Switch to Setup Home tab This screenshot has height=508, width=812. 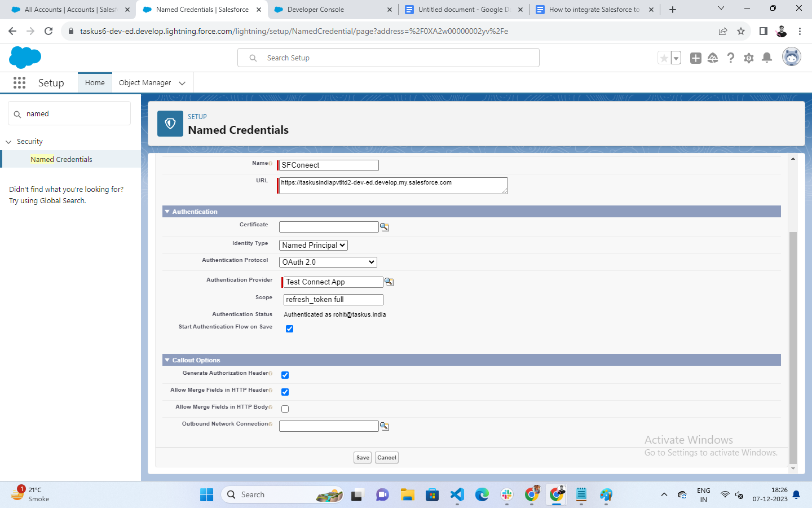[95, 82]
